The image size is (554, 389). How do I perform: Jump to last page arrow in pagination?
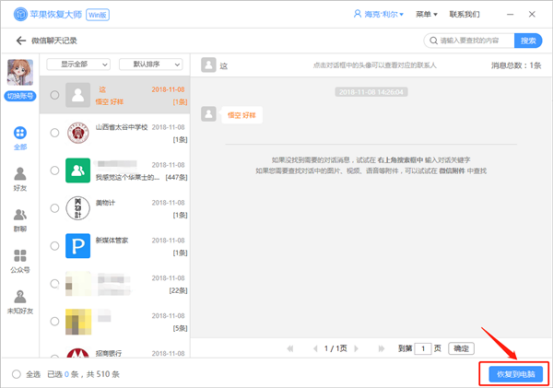(381, 349)
